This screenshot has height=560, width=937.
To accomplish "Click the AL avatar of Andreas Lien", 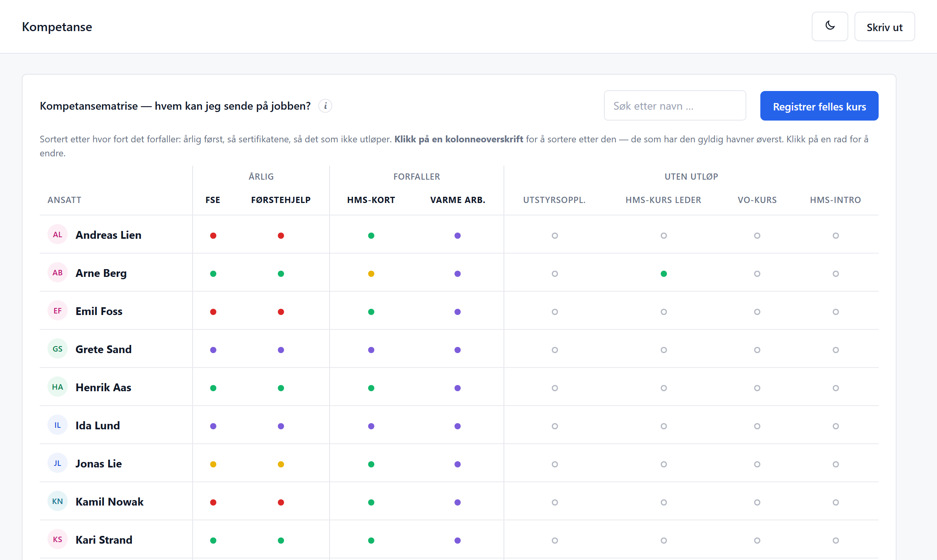I will 58,234.
